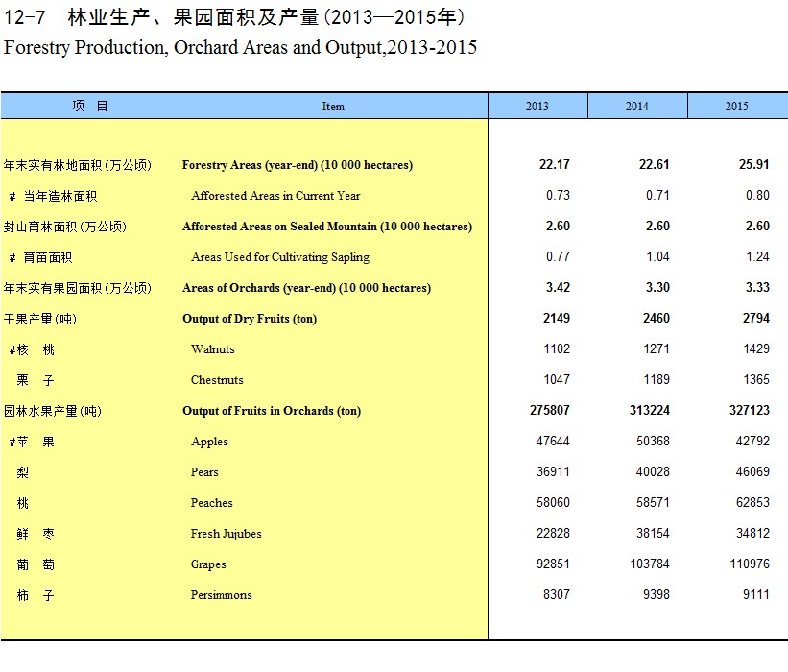
Task: Click 275807 orchard fruits 2013 value
Action: coord(550,410)
